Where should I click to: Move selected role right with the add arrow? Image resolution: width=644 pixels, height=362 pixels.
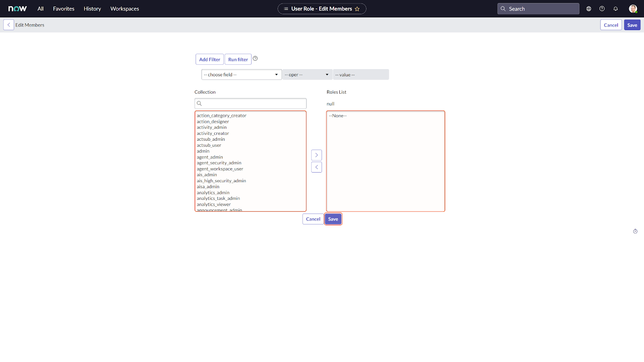coord(316,155)
